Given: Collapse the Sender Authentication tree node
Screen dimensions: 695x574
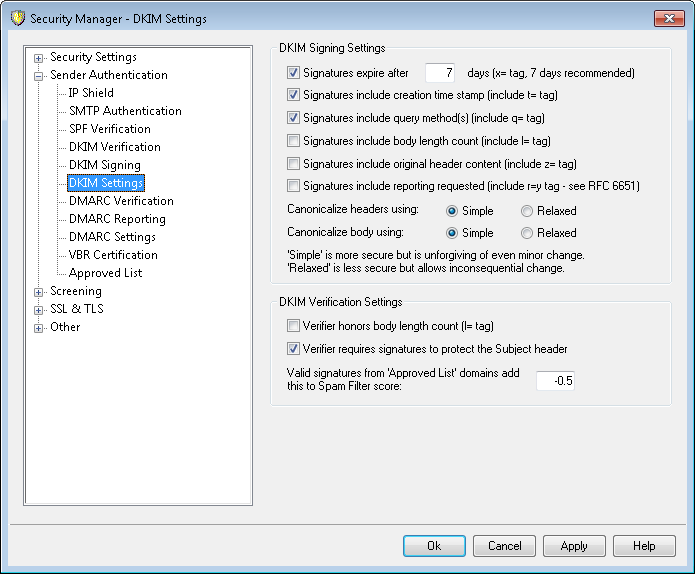Looking at the screenshot, I should tap(39, 75).
